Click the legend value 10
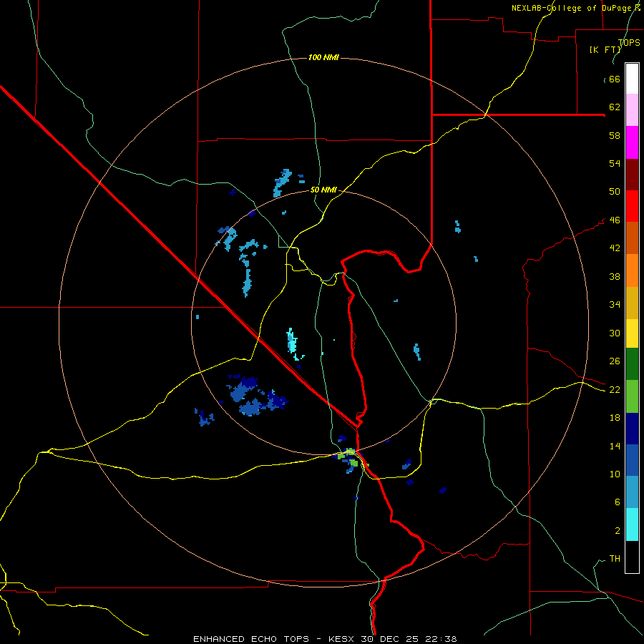Viewport: 644px width, 644px height. [x=615, y=474]
